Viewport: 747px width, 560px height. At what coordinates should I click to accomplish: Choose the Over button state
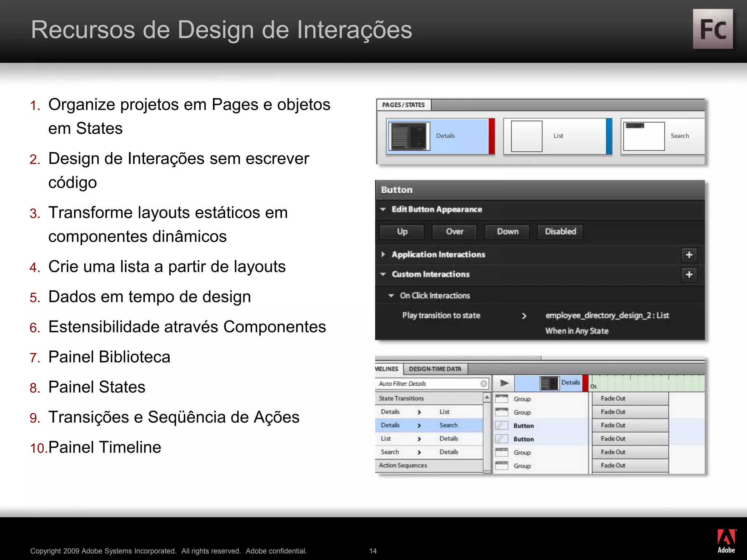tap(454, 232)
